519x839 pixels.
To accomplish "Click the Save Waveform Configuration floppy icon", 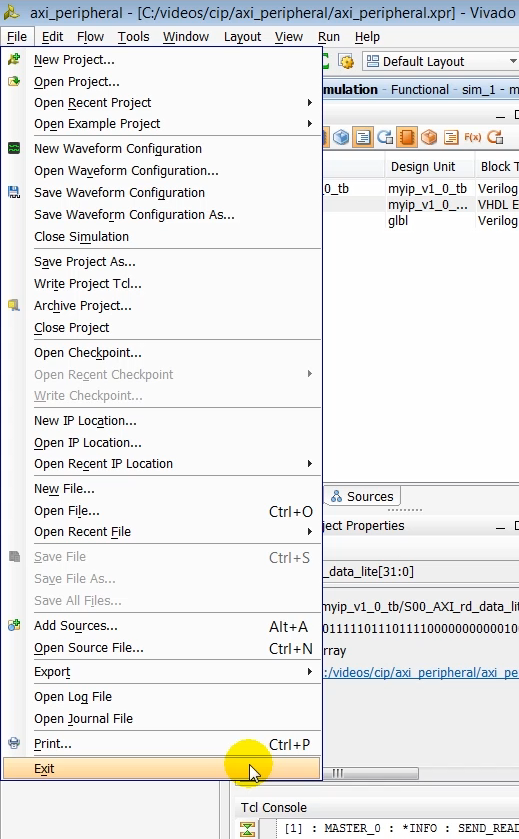I will click(x=14, y=192).
